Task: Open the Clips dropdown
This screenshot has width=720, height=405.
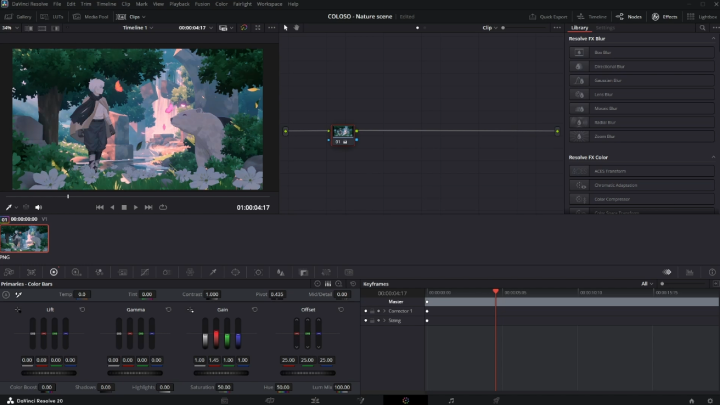Action: tap(131, 17)
